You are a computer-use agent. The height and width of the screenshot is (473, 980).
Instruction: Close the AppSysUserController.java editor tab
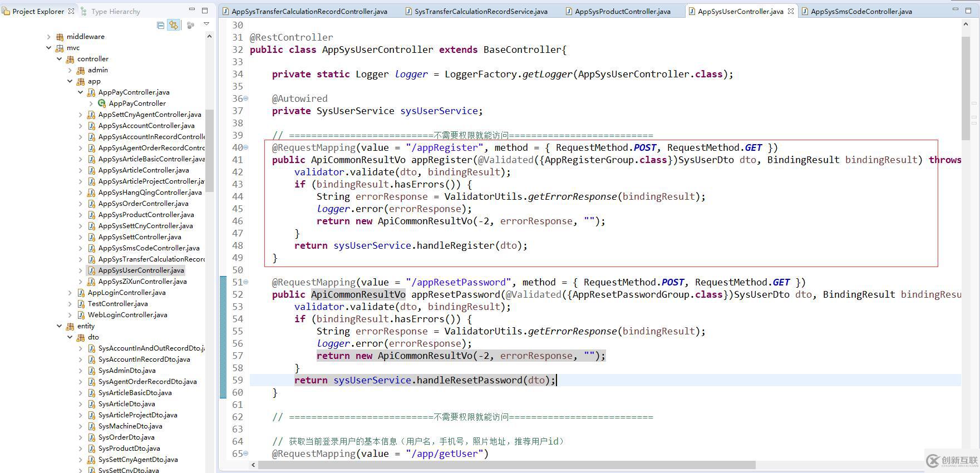(791, 11)
